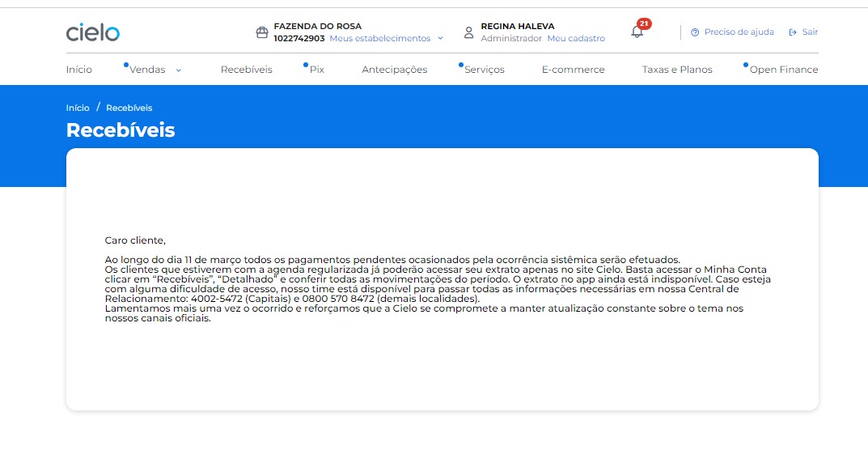
Task: Click the store icon beside Fazenda do Rosa
Action: pos(261,32)
